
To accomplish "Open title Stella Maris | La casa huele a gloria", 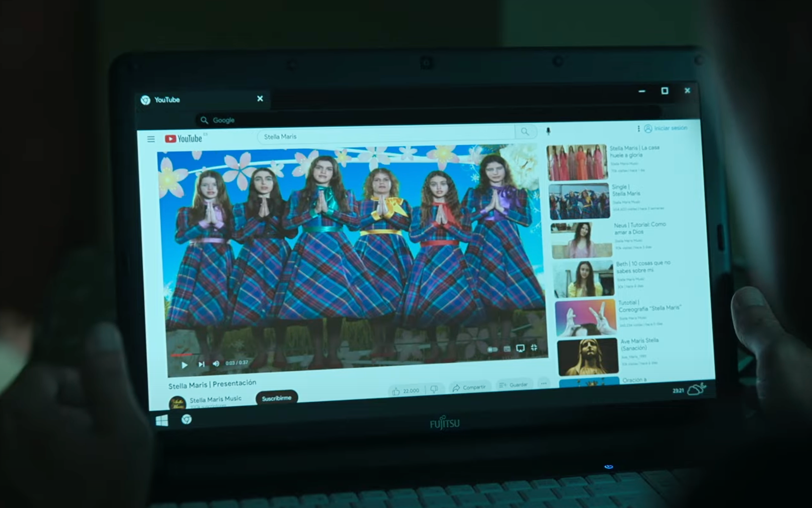I will point(634,151).
